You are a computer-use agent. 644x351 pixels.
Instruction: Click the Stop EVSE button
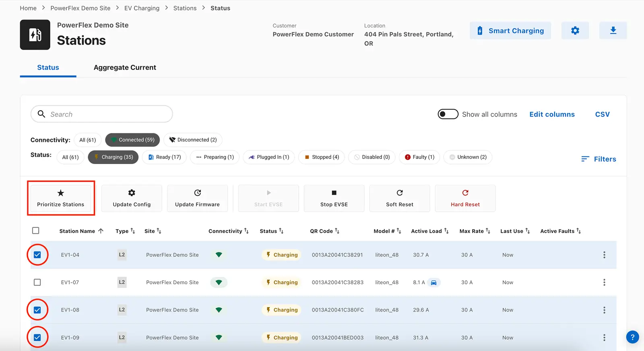(334, 198)
